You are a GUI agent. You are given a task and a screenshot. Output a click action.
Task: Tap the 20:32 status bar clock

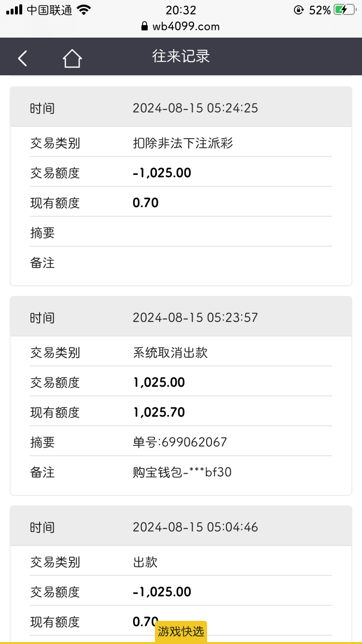pyautogui.click(x=181, y=10)
